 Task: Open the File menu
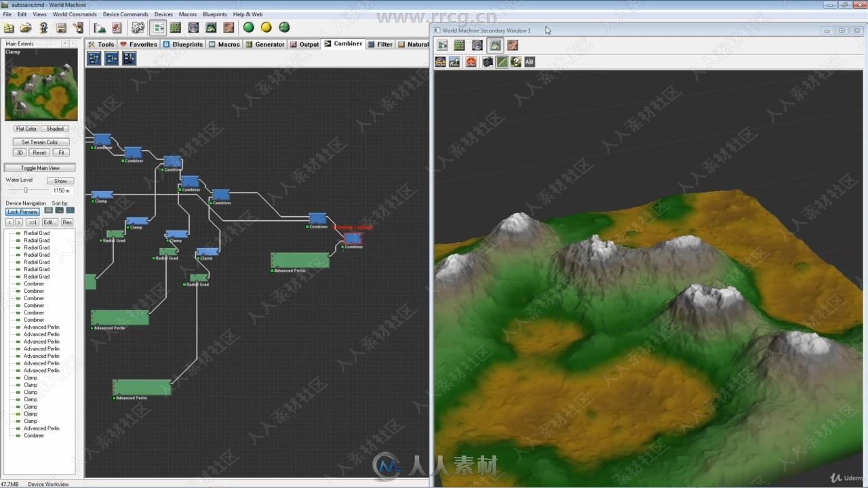click(x=7, y=14)
